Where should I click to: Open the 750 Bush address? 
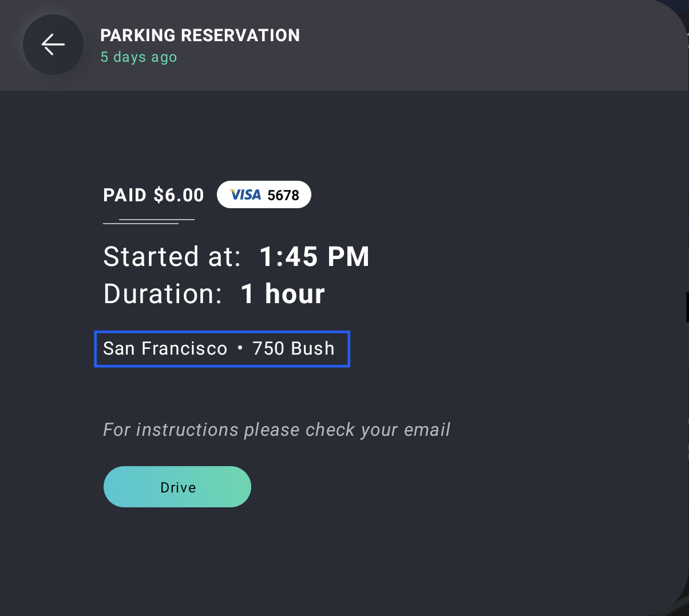coord(294,348)
